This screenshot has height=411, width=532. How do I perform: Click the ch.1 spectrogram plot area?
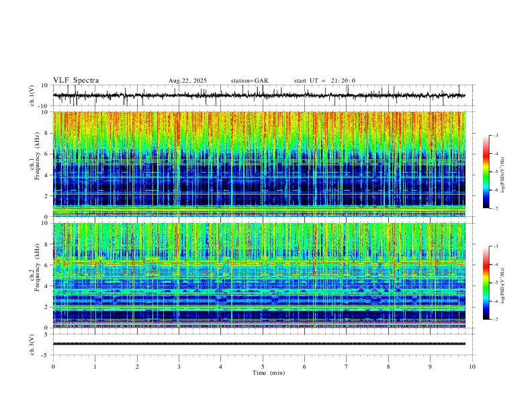click(x=259, y=164)
